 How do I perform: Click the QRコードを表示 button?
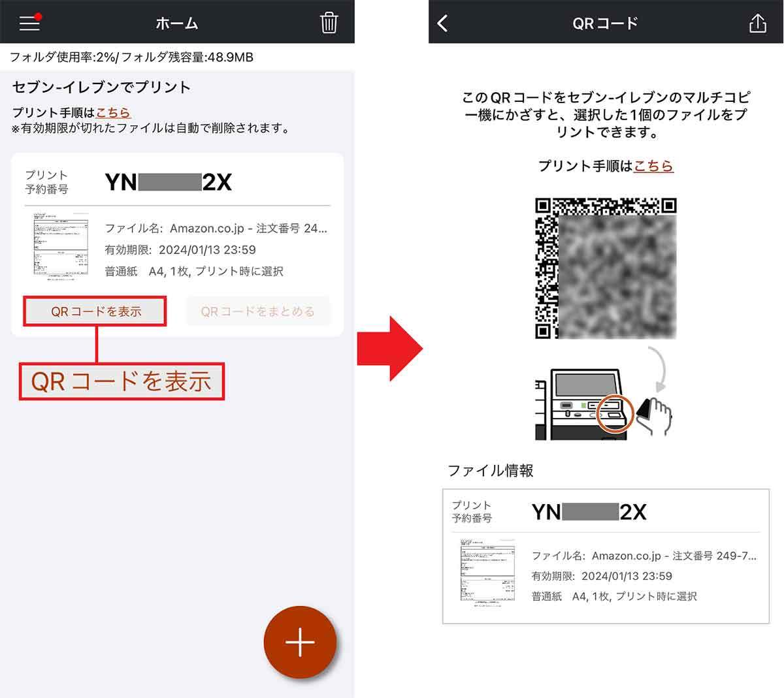coord(95,311)
